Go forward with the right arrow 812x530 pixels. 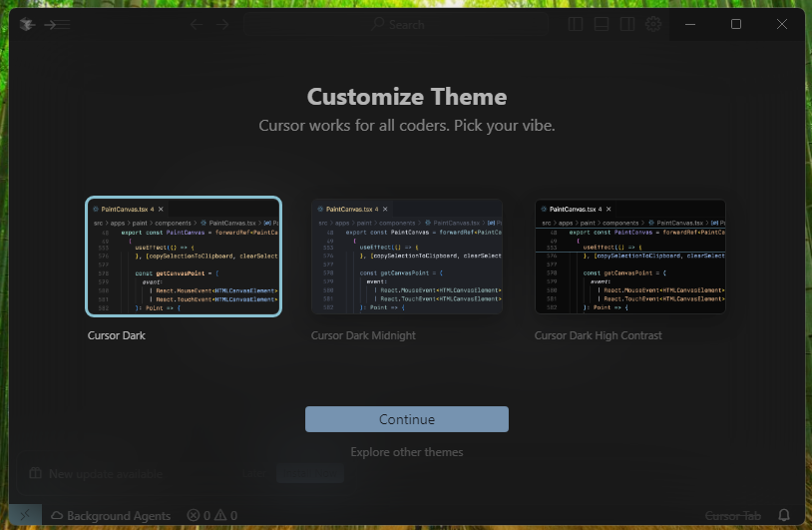click(x=222, y=24)
